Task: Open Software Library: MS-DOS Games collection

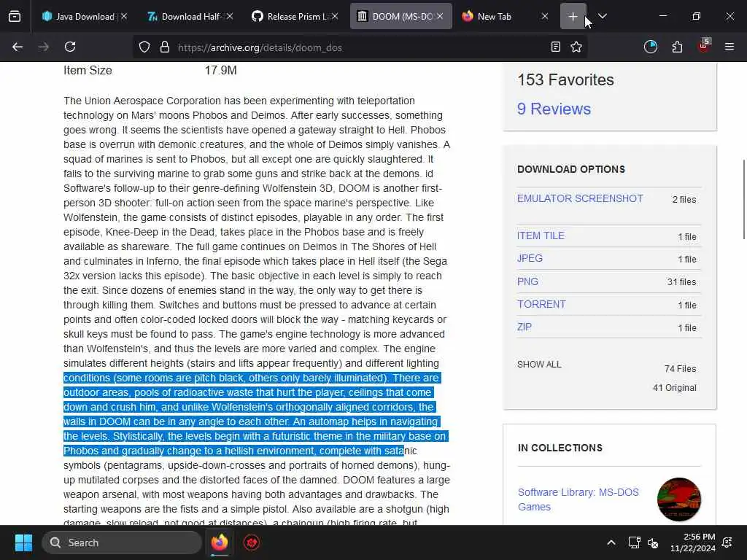Action: coord(578,499)
